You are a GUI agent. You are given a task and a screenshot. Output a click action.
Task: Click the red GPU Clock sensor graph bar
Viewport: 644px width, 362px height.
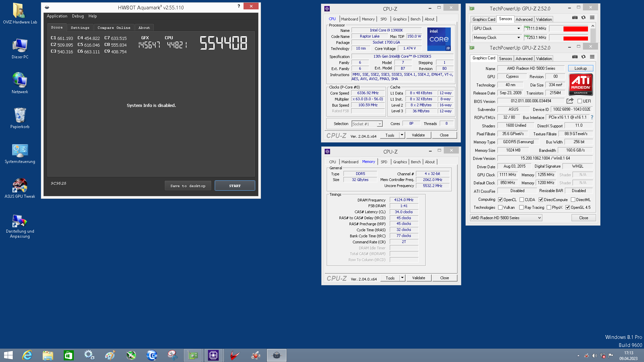tap(576, 29)
